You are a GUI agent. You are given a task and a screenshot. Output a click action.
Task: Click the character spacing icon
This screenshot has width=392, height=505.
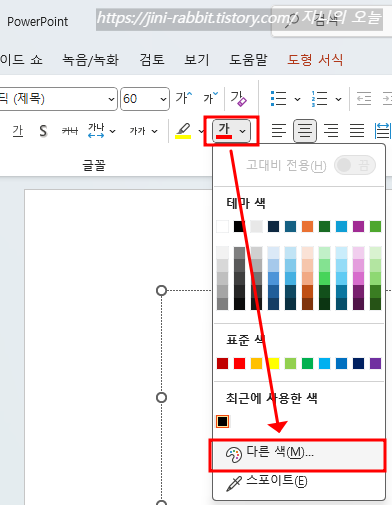96,131
